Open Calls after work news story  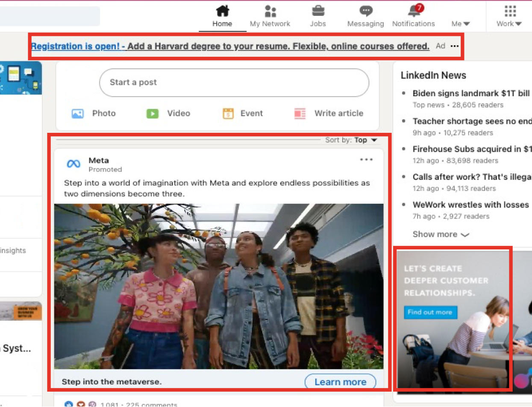[x=472, y=177]
